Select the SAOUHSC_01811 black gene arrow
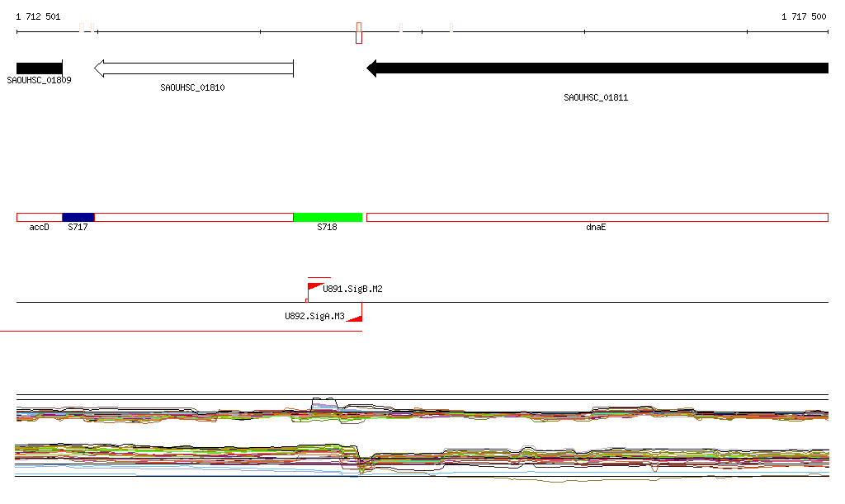The height and width of the screenshot is (504, 845). 597,68
